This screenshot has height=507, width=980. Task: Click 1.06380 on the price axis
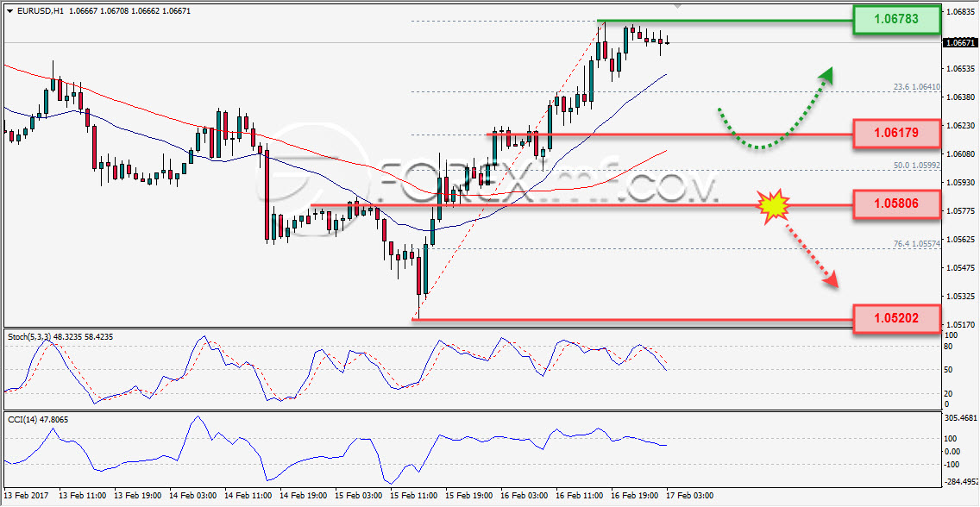click(x=959, y=97)
